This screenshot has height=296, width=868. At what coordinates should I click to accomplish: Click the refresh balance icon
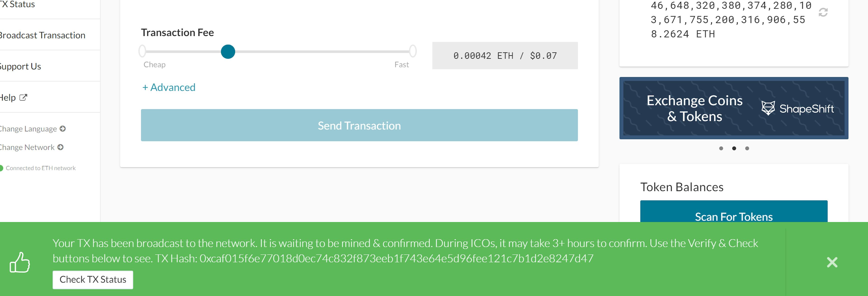pos(823,12)
